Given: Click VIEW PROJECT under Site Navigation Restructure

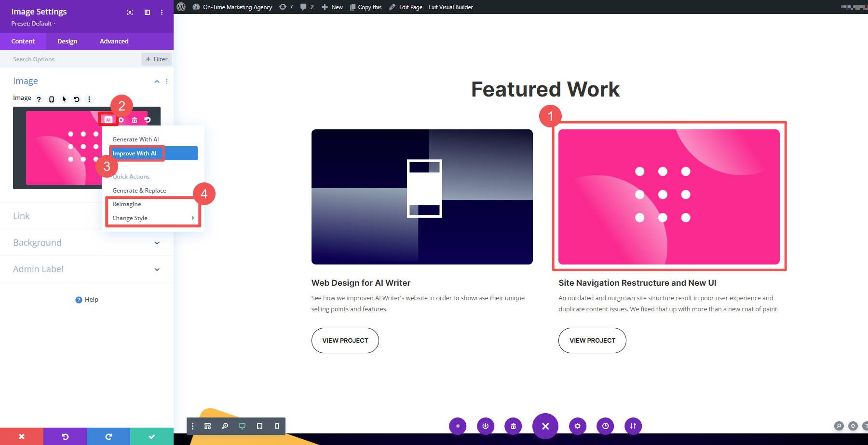Looking at the screenshot, I should [592, 340].
